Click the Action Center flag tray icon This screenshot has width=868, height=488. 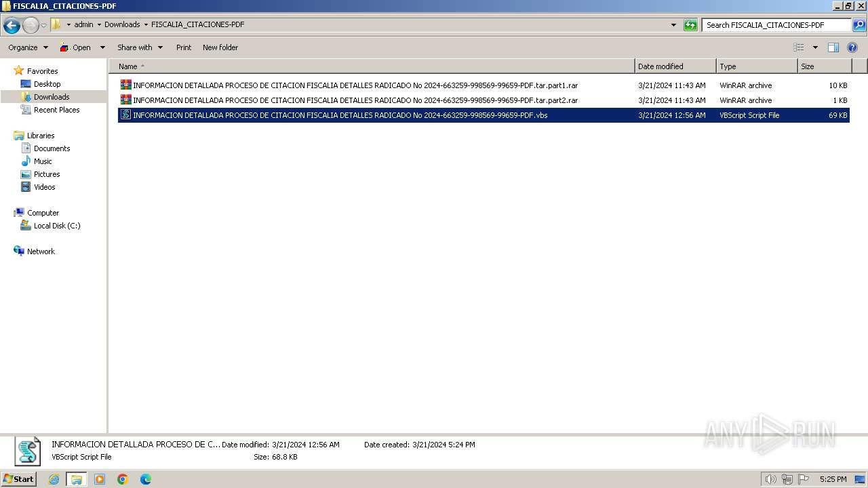(804, 479)
